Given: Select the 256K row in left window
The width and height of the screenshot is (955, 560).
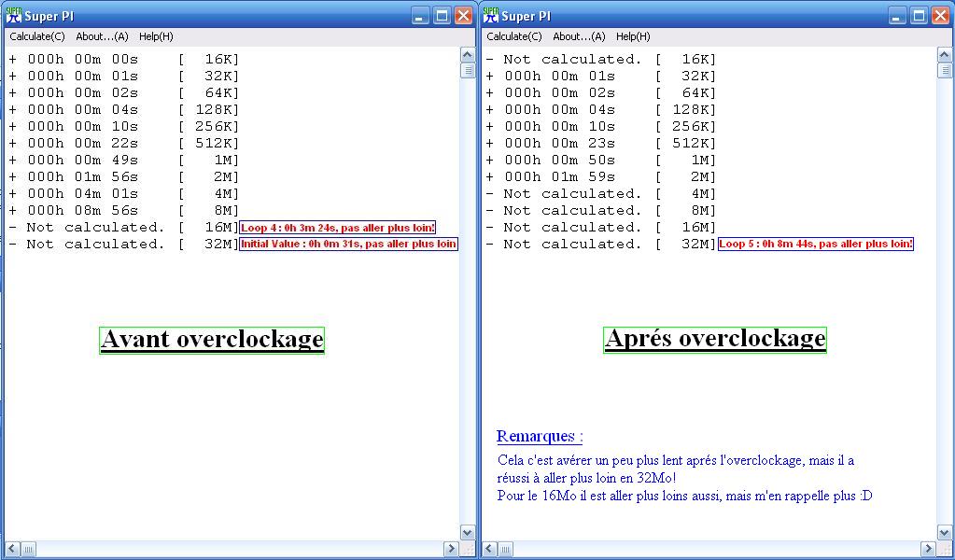Looking at the screenshot, I should pyautogui.click(x=123, y=126).
